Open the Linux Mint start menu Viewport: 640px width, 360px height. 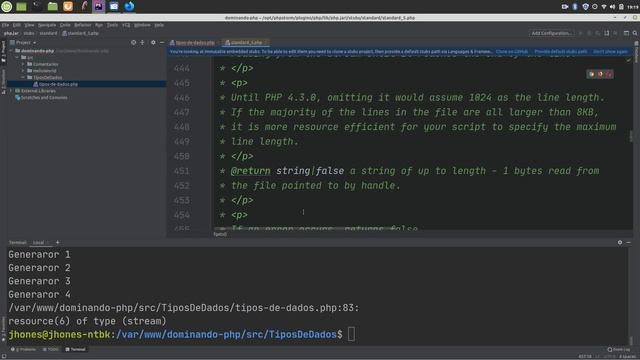coord(7,6)
